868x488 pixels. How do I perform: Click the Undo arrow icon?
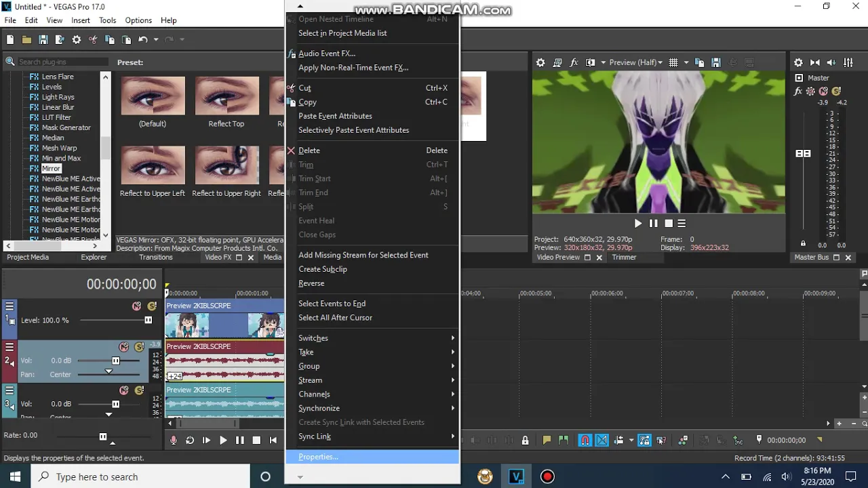click(142, 40)
